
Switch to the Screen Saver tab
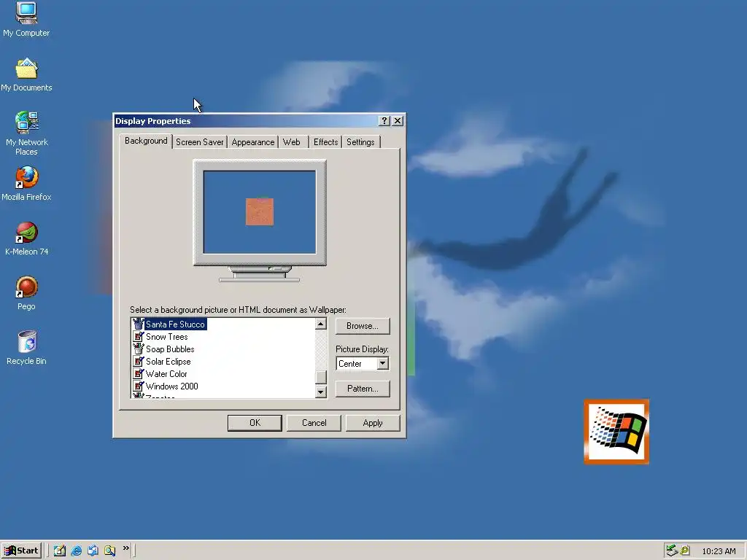[x=200, y=142]
